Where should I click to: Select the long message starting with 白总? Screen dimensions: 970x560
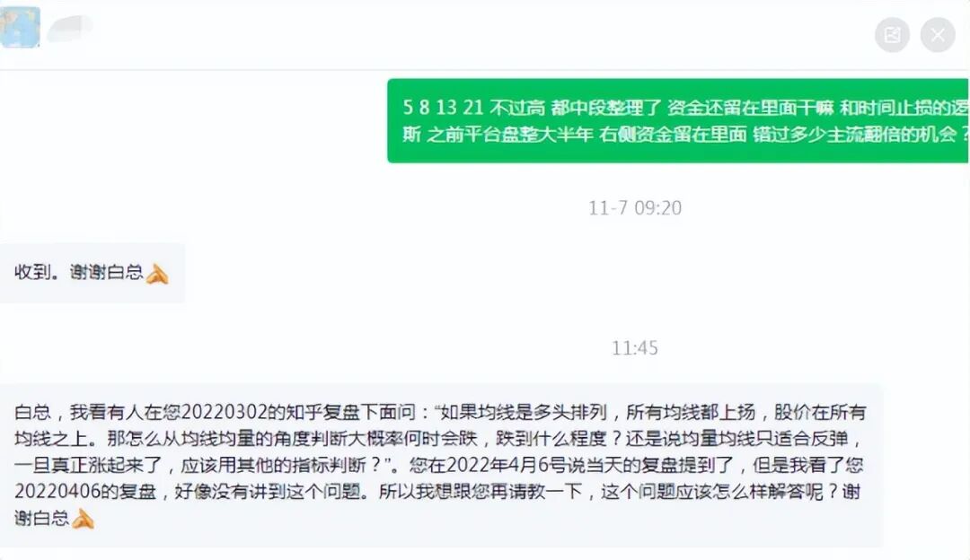click(441, 465)
